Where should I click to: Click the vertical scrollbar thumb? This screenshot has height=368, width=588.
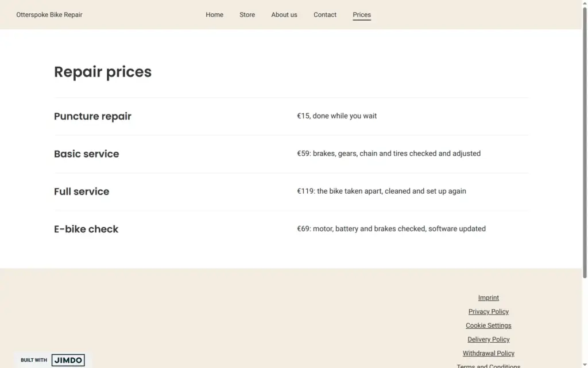click(x=585, y=143)
